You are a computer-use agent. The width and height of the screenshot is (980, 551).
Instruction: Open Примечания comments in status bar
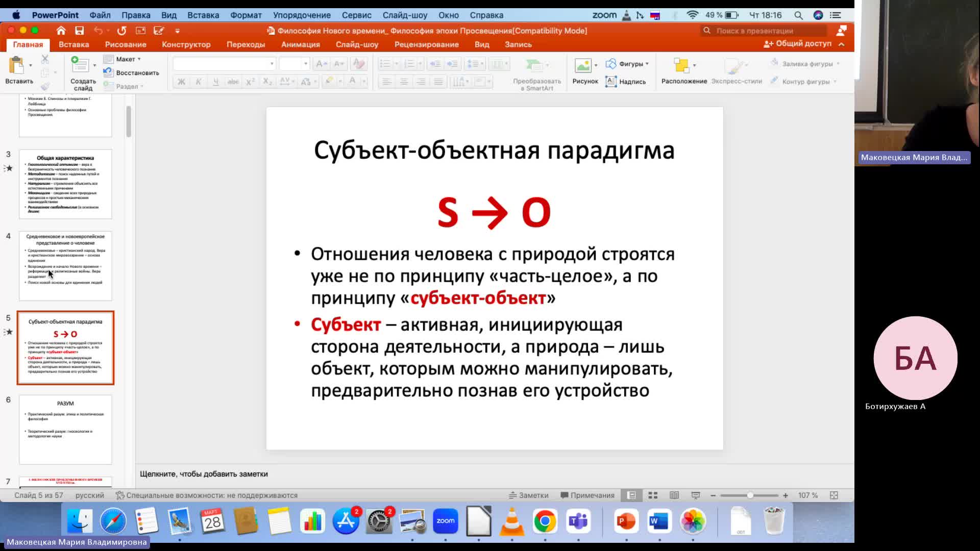587,495
